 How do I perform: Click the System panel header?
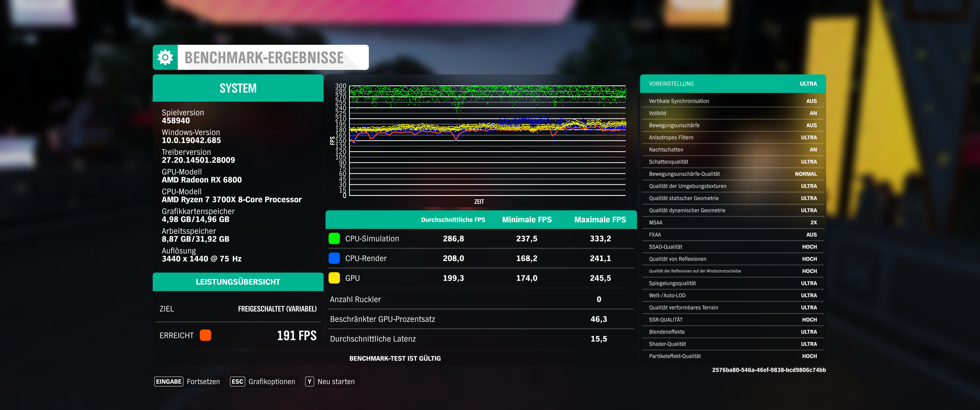point(238,88)
